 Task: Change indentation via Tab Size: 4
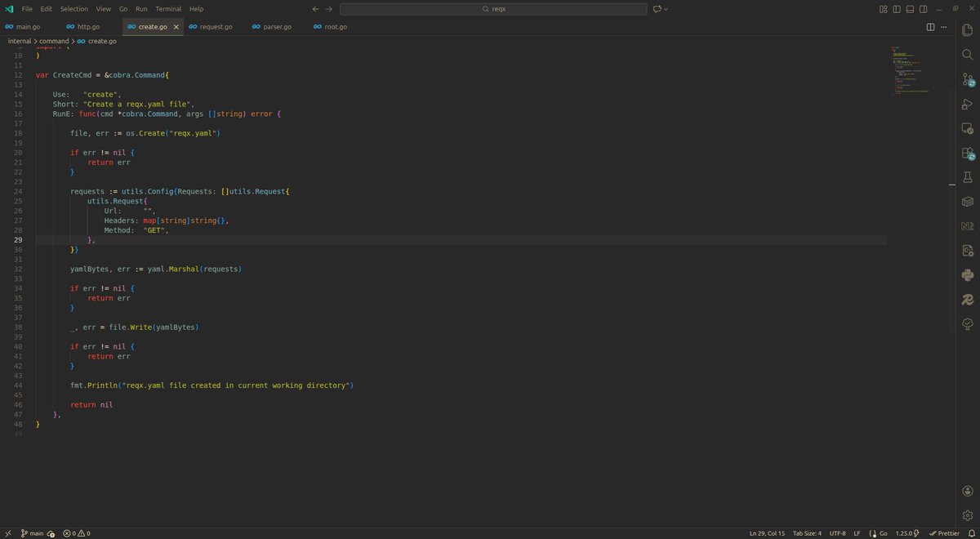(x=808, y=533)
